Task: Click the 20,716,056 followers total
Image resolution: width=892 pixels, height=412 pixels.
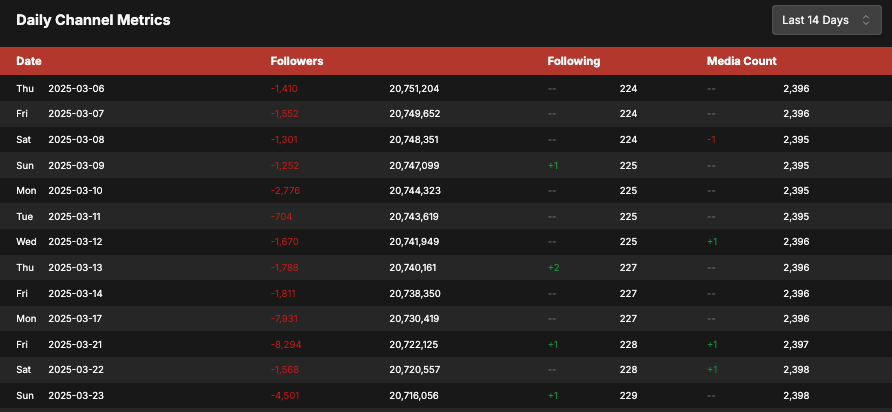Action: click(414, 395)
